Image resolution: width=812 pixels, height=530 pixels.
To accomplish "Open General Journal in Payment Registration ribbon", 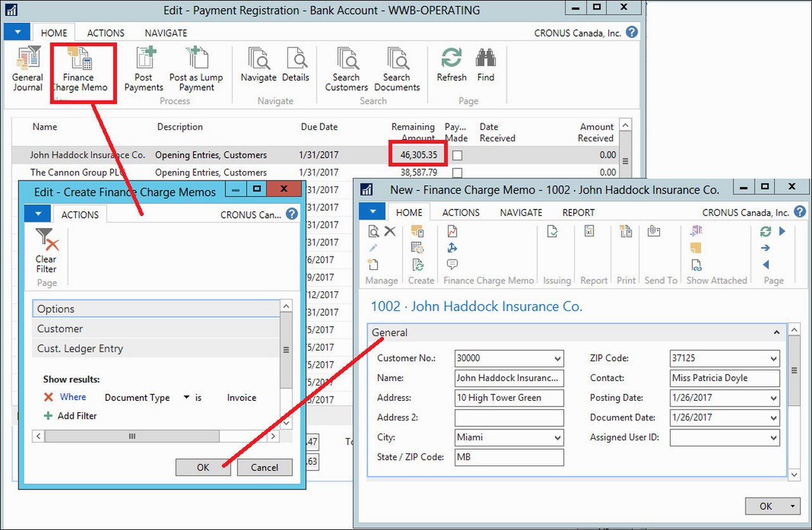I will pos(28,69).
